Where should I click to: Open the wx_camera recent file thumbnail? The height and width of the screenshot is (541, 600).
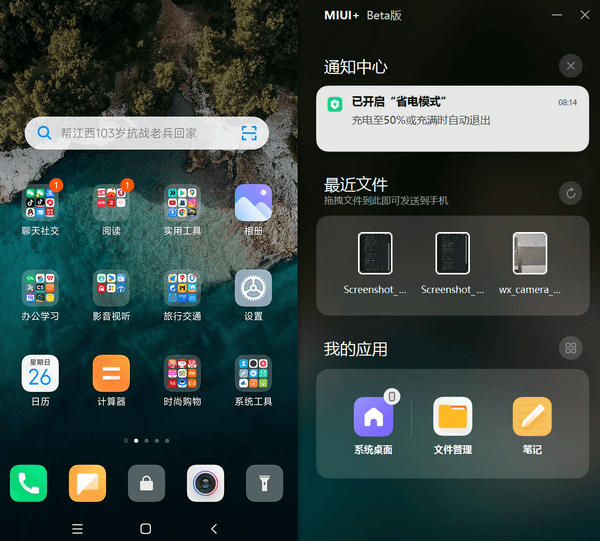coord(530,253)
